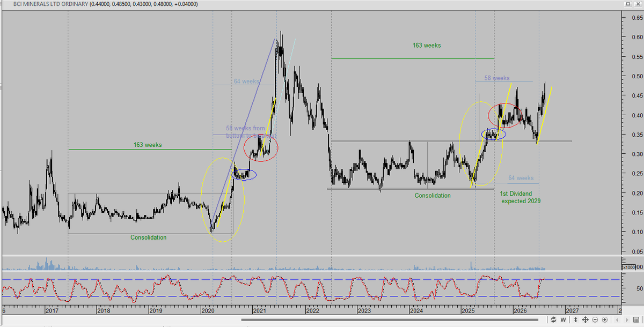The width and height of the screenshot is (644, 327).
Task: Click the 2020 label on time axis
Action: tap(208, 310)
